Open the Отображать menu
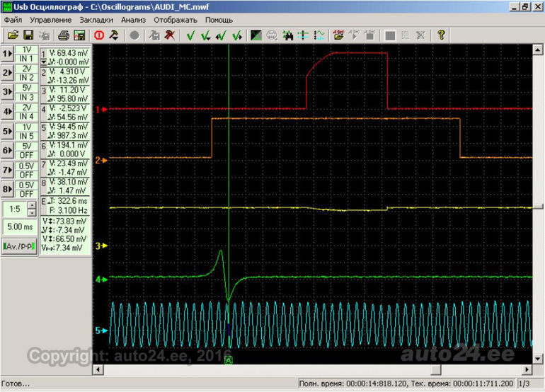This screenshot has height=392, width=545. click(176, 20)
